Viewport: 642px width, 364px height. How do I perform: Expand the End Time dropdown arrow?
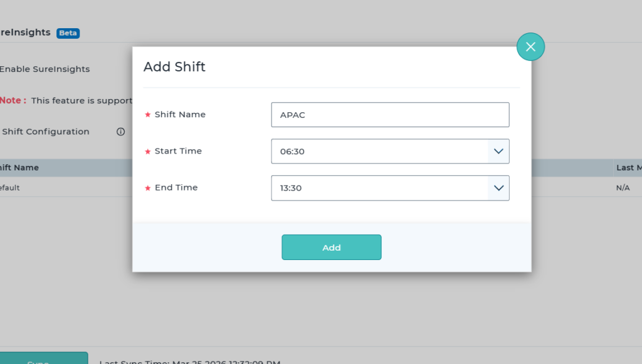498,188
